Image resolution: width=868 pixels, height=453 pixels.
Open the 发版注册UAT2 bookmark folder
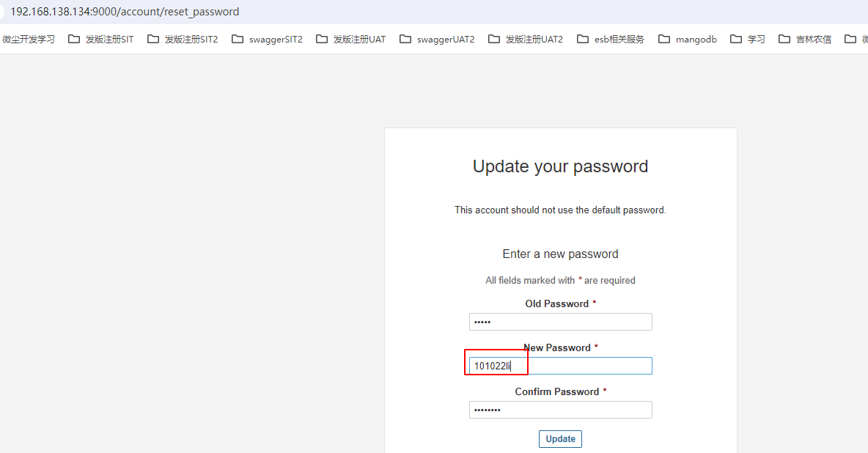526,39
